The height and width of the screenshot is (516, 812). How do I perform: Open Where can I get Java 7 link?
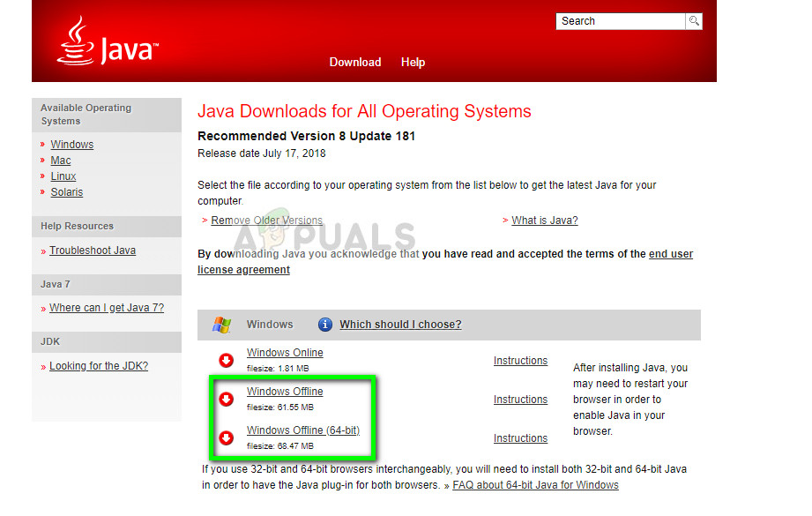point(107,308)
